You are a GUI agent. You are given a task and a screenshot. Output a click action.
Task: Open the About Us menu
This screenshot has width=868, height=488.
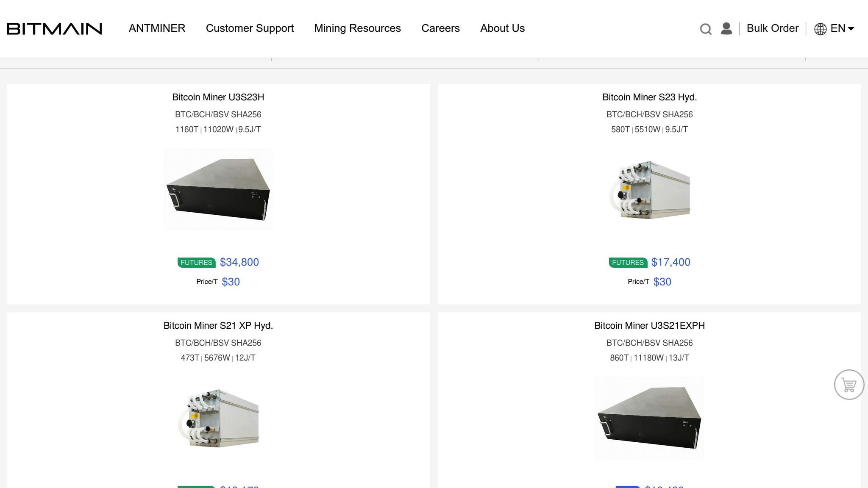click(x=502, y=28)
